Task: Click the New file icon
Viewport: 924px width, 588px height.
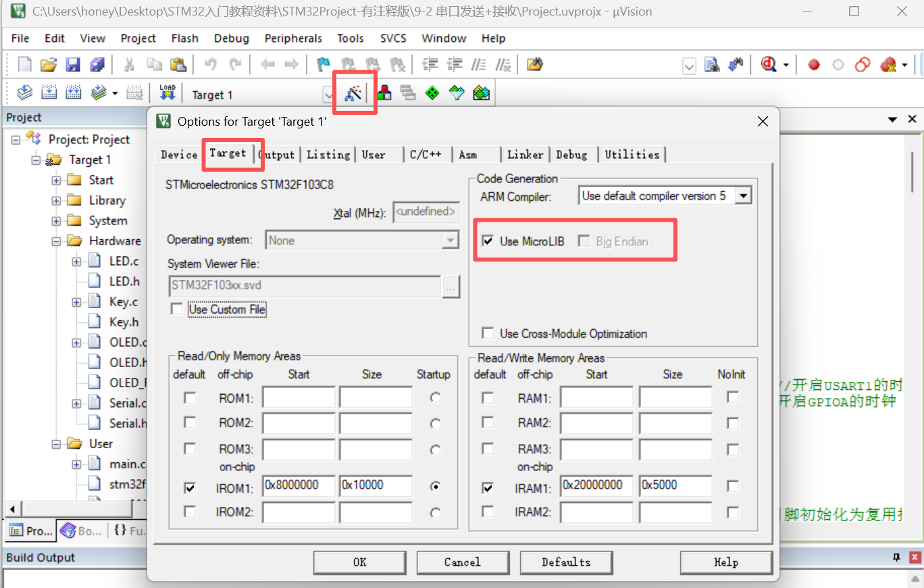Action: (24, 65)
